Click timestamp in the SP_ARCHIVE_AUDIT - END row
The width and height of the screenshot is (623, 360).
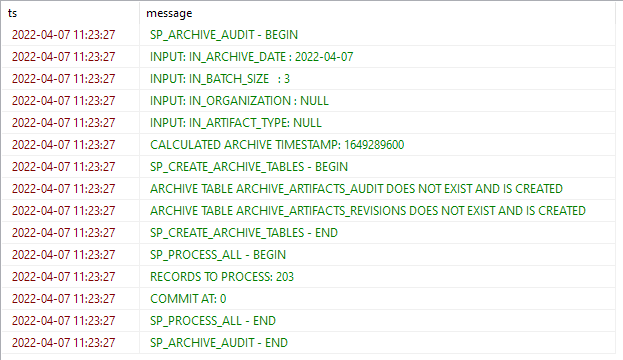pos(64,343)
